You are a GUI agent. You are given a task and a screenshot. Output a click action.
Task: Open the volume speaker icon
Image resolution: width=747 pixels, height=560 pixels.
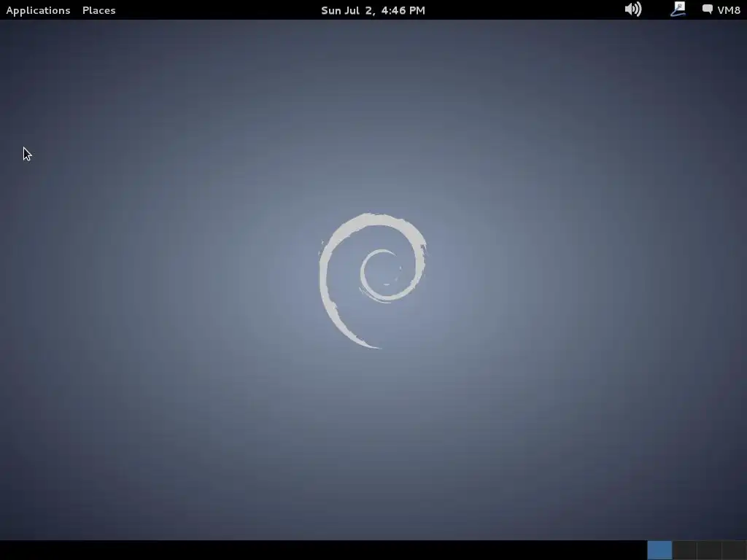point(633,9)
